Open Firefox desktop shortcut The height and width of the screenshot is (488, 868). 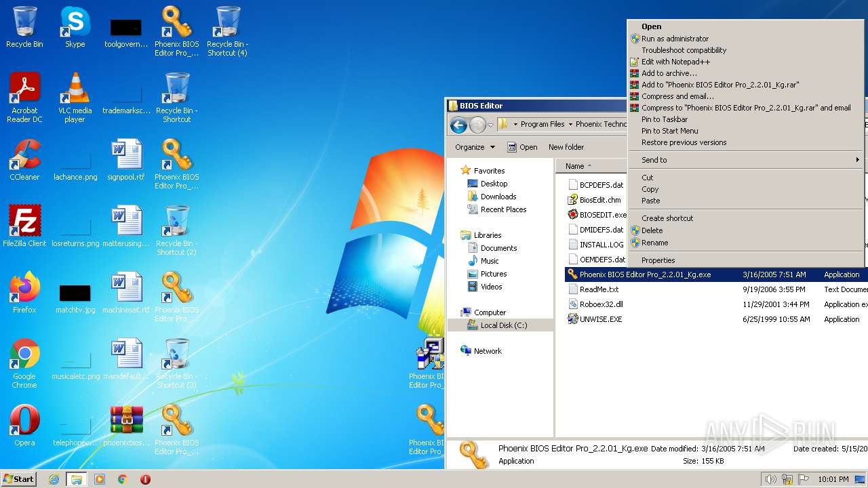pos(24,293)
